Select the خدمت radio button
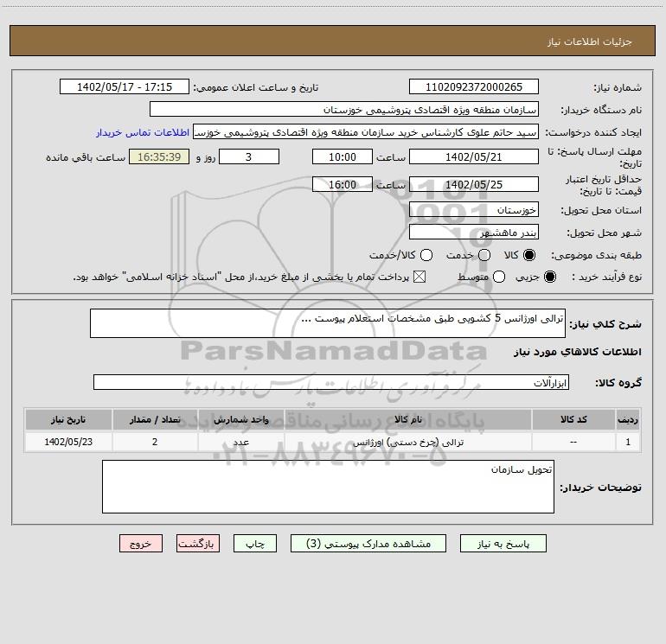Viewport: 666px width, 644px height. 484,255
